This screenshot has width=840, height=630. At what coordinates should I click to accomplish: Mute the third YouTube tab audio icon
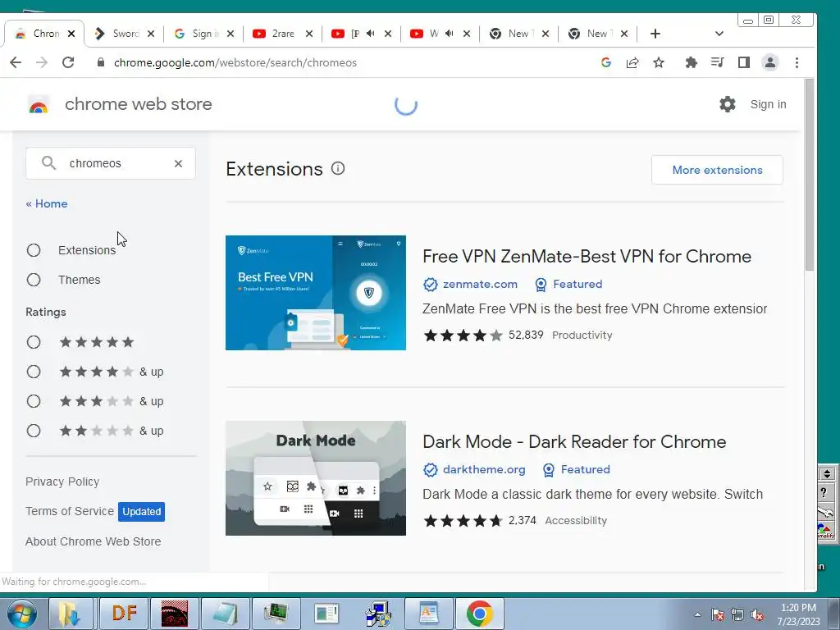pyautogui.click(x=449, y=33)
